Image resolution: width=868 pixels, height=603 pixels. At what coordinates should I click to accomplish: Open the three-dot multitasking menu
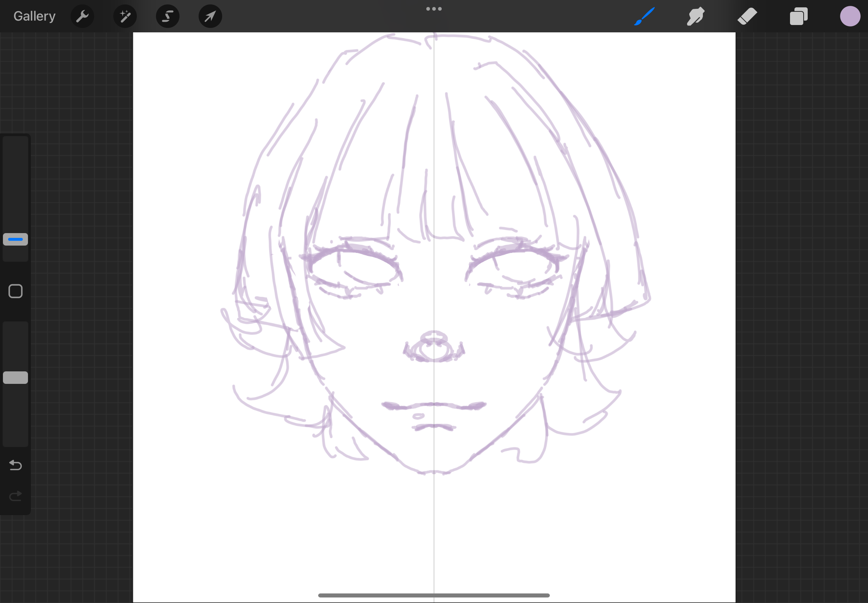coord(434,9)
